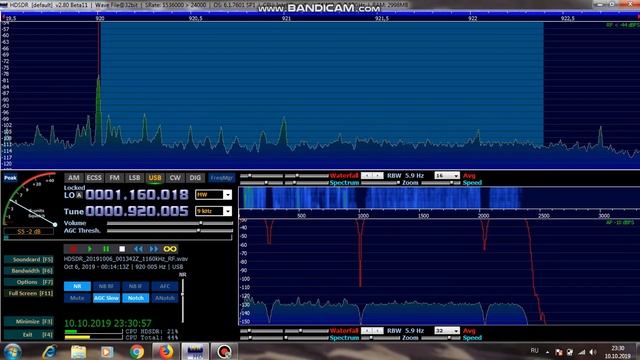The height and width of the screenshot is (360, 640).
Task: Toggle the yellow loop playback icon
Action: (x=170, y=249)
